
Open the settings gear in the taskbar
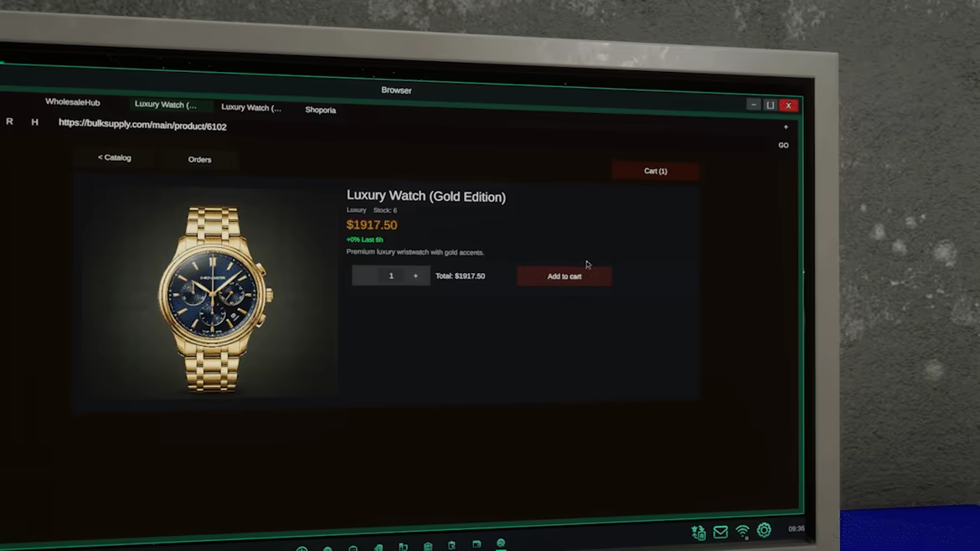click(x=764, y=530)
